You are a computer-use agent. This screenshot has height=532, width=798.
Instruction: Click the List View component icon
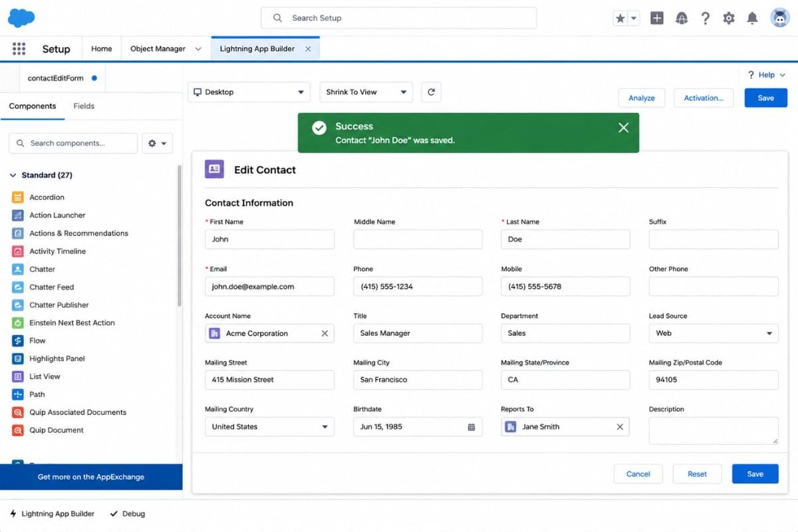[x=18, y=376]
